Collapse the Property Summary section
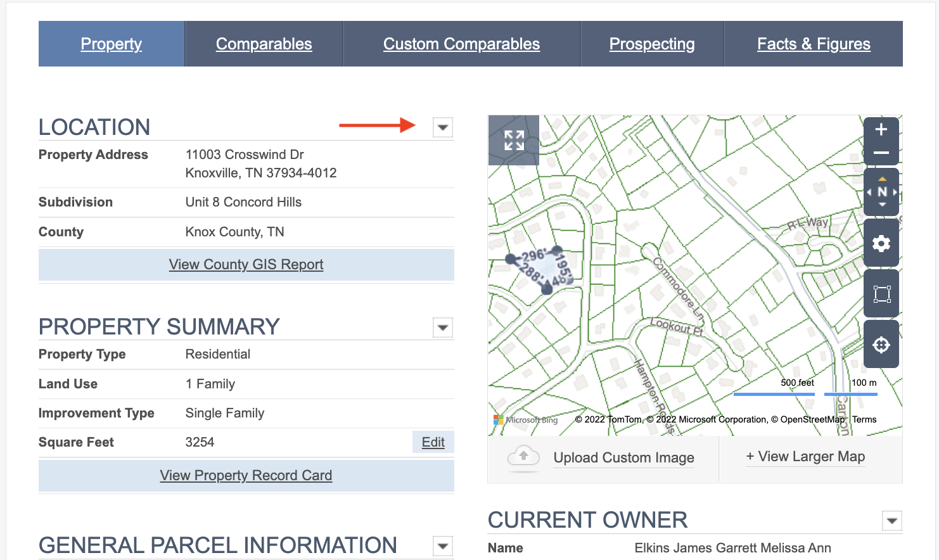The width and height of the screenshot is (939, 560). (443, 328)
